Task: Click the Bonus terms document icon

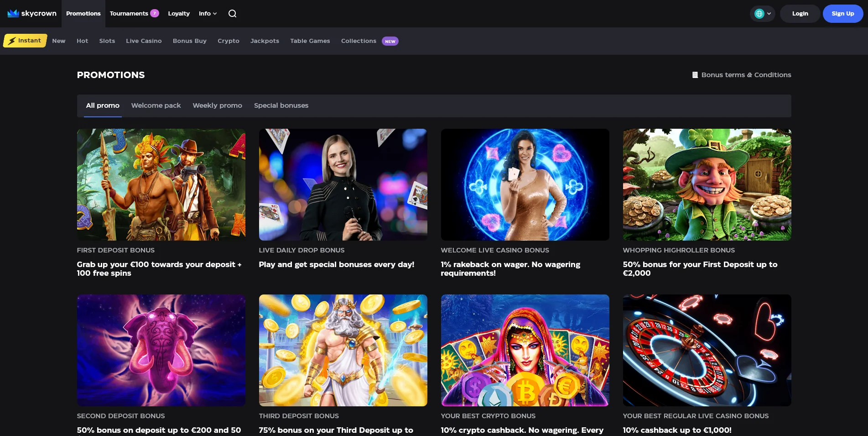Action: coord(695,75)
